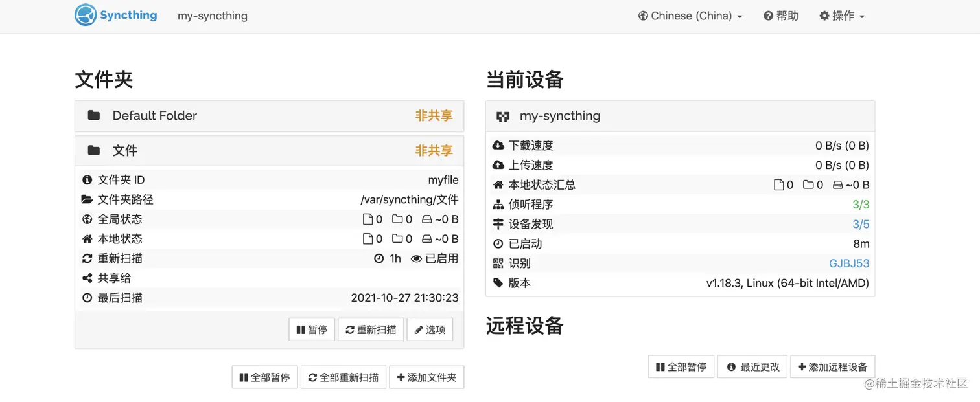Click the 上传速度 0 B/s value
Image resolution: width=980 pixels, height=402 pixels.
coord(843,165)
